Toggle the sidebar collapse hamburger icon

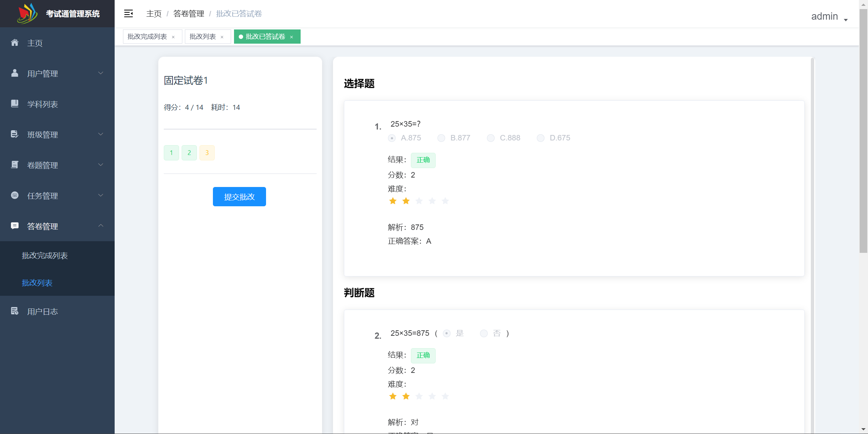[x=128, y=13]
